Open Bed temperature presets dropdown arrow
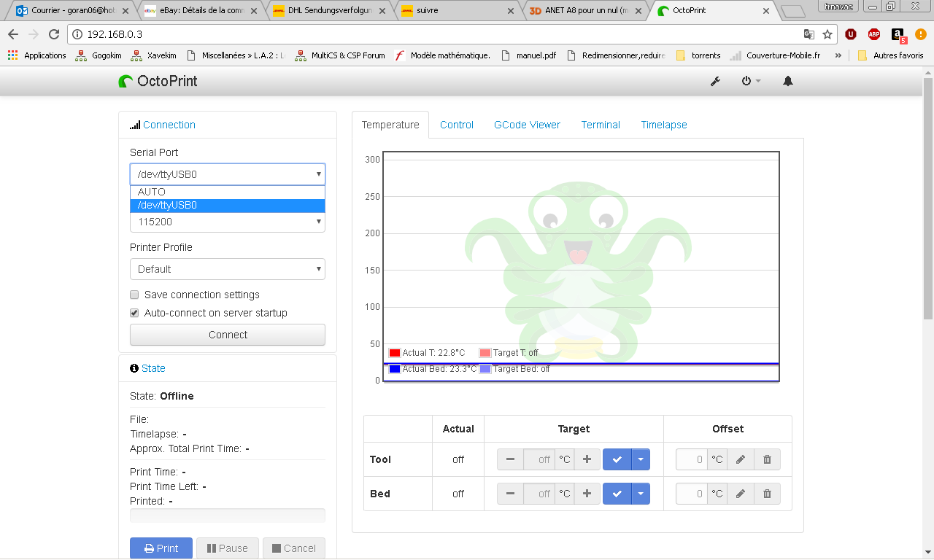The width and height of the screenshot is (934, 560). pos(641,494)
